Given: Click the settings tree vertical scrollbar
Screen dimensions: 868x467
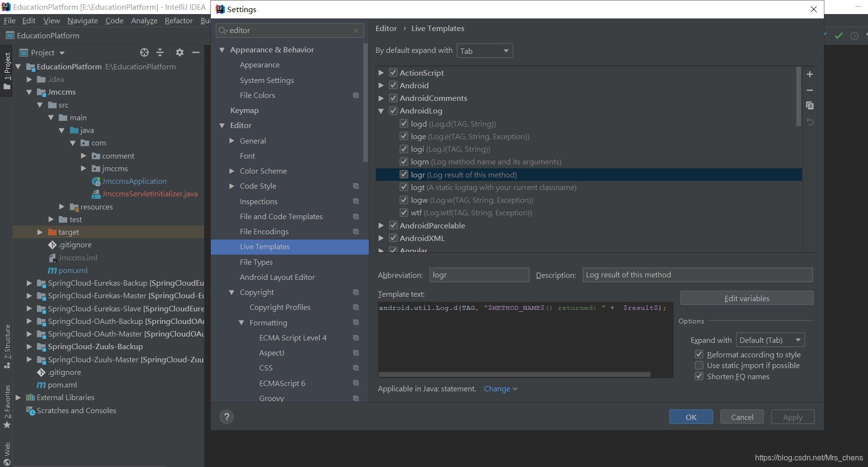Looking at the screenshot, I should [365, 102].
